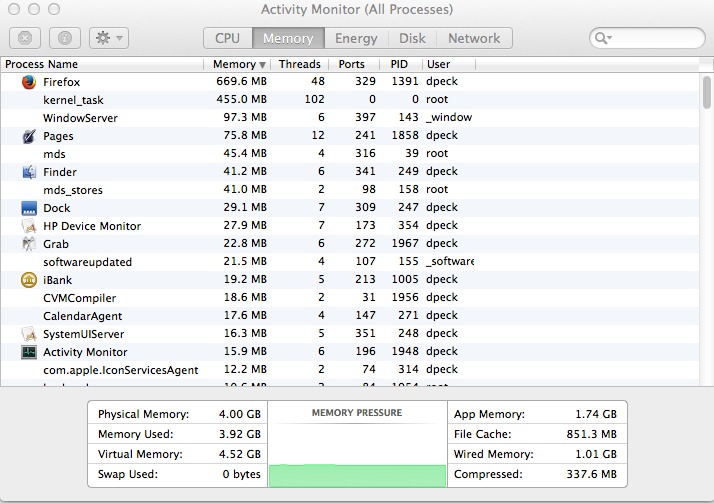Screen dimensions: 714x503
Task: Select the HP Device Monitor icon
Action: point(29,226)
